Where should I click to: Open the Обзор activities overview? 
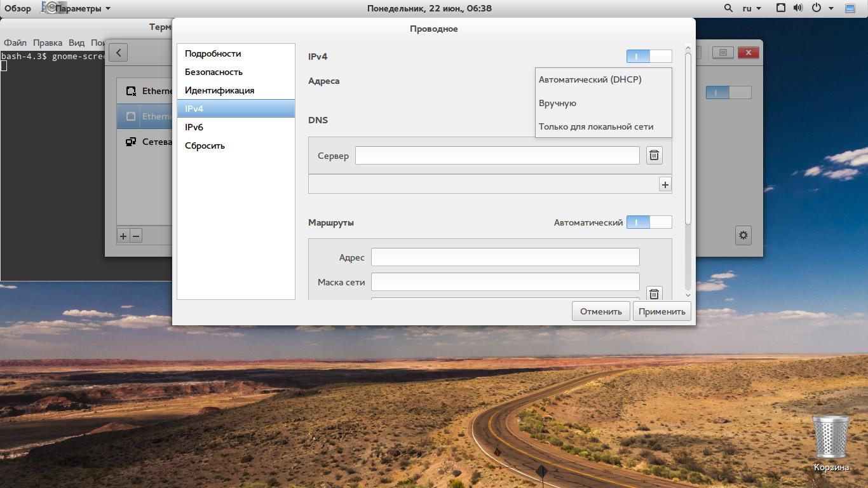tap(18, 8)
